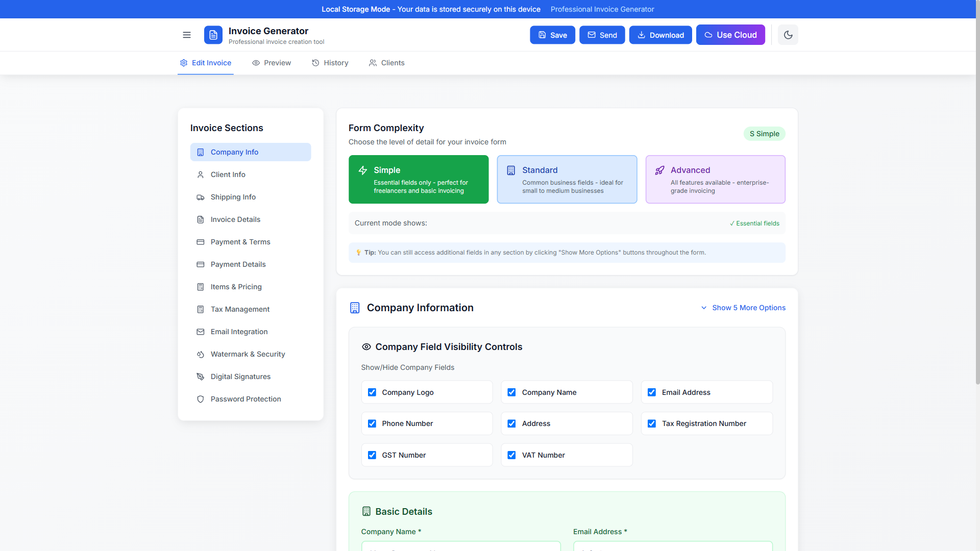
Task: Switch to the Preview tab
Action: (x=272, y=63)
